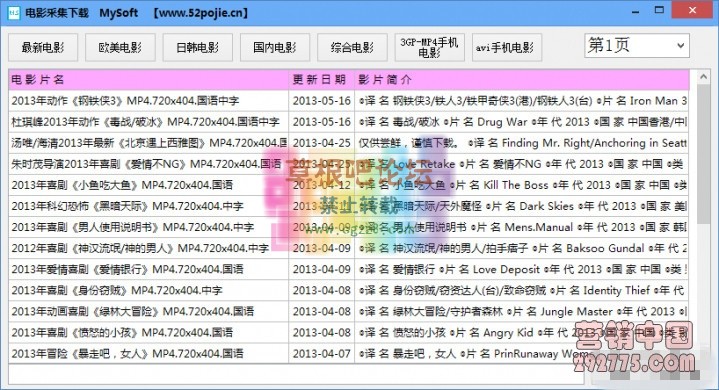Click the Iron Man 3 description cell
This screenshot has width=719, height=390.
tap(522, 101)
